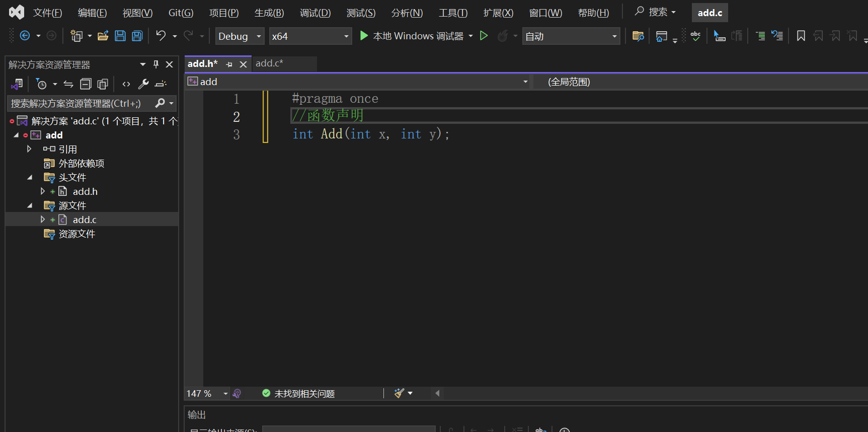Save the current file with the single-disk icon
868x432 pixels.
coord(120,36)
